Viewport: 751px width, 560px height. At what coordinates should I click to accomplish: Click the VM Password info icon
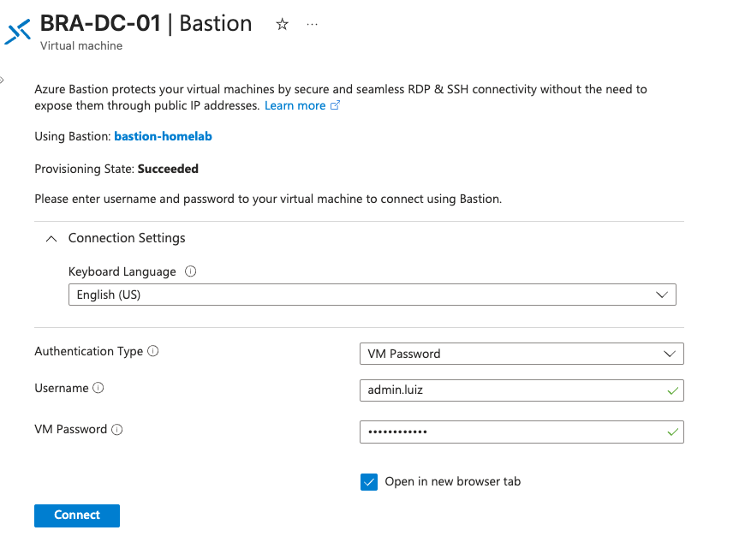coord(117,430)
